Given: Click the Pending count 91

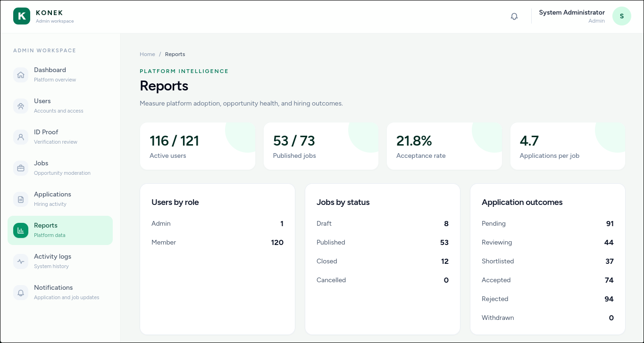Looking at the screenshot, I should 610,223.
